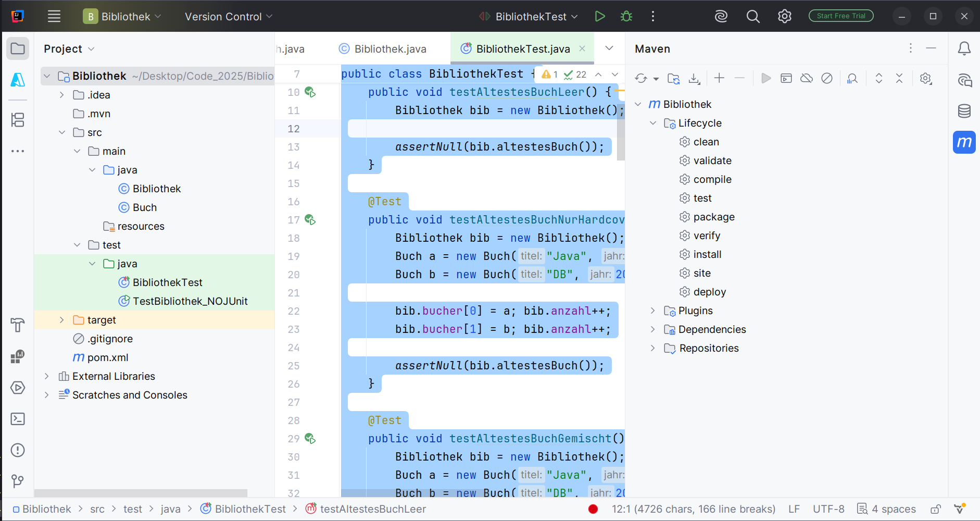980x521 pixels.
Task: Expand the target folder
Action: click(61, 320)
